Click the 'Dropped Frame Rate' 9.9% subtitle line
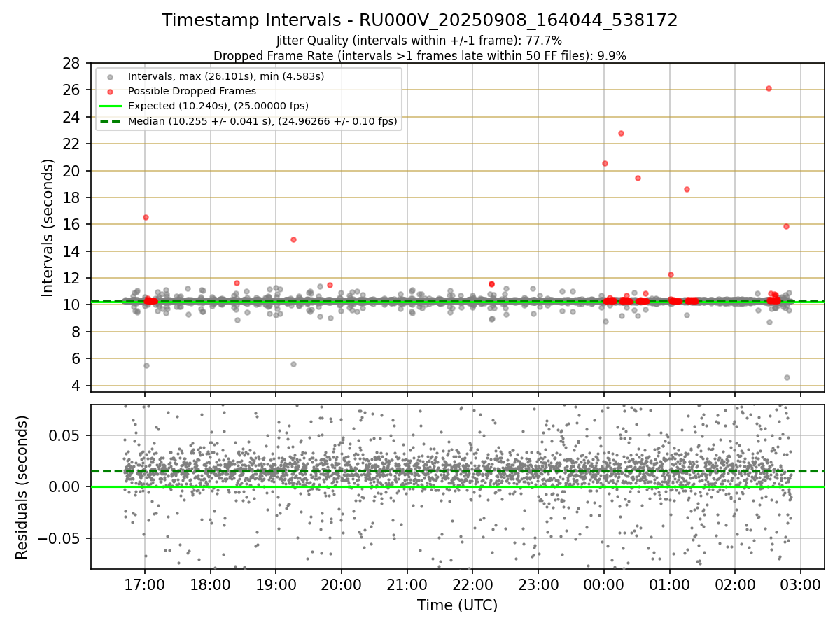 pos(420,55)
